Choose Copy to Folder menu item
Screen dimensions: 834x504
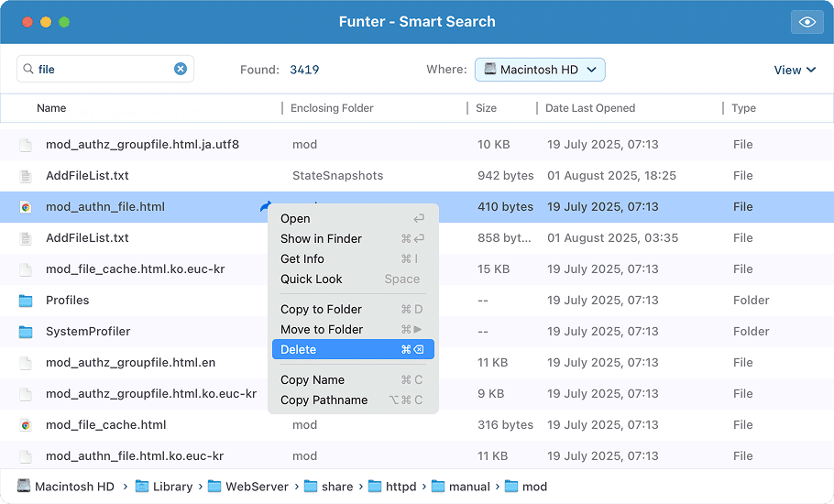[353, 310]
